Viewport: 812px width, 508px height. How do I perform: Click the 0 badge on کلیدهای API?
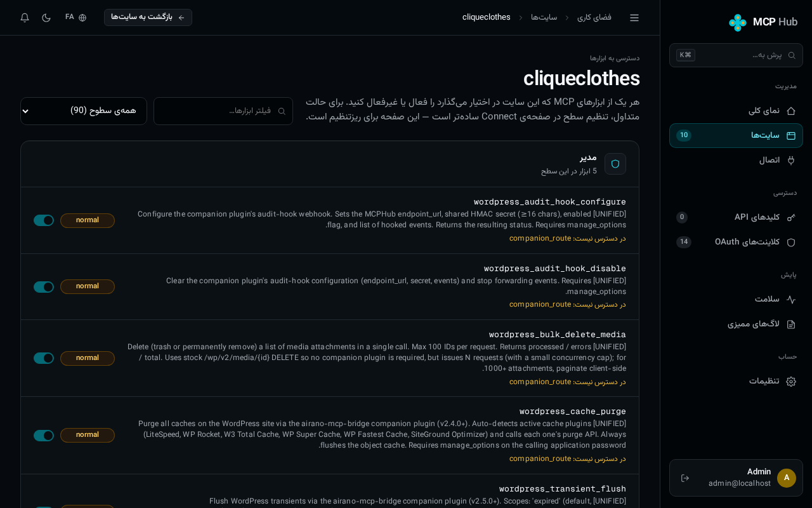[x=682, y=217]
